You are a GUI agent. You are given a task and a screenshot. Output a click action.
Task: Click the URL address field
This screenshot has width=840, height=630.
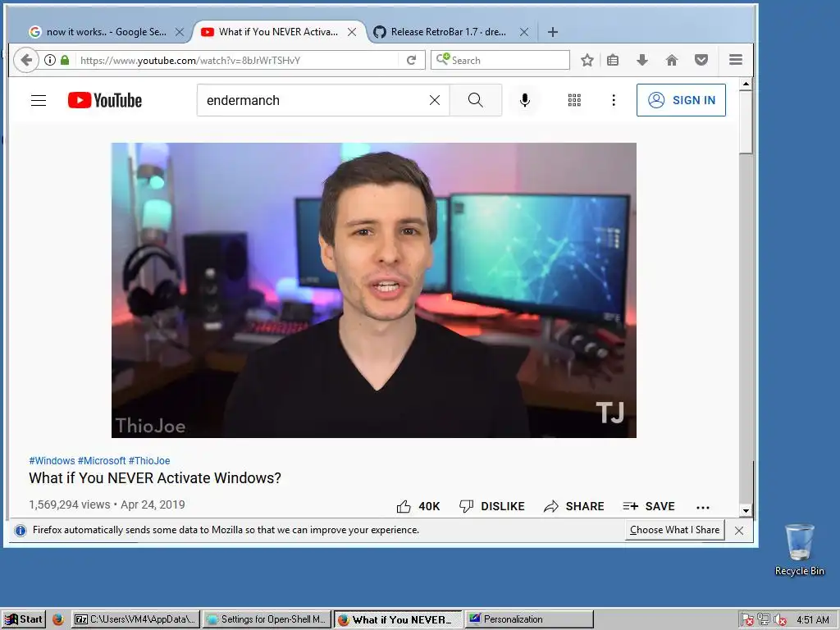[x=239, y=60]
